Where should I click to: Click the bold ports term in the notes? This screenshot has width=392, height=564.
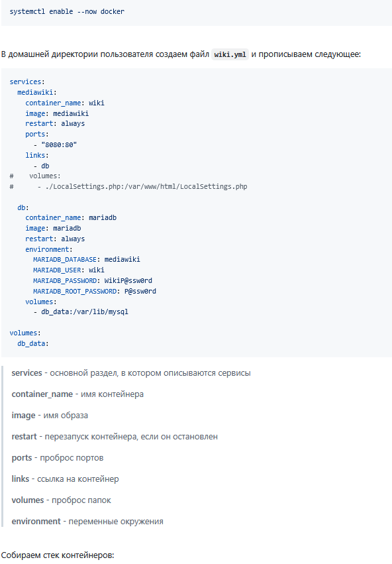pos(22,458)
